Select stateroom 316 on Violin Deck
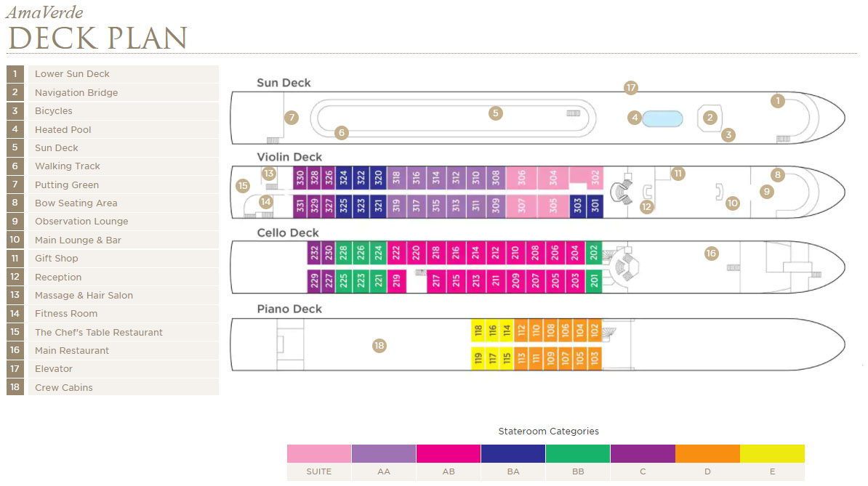868x486 pixels. (x=417, y=177)
